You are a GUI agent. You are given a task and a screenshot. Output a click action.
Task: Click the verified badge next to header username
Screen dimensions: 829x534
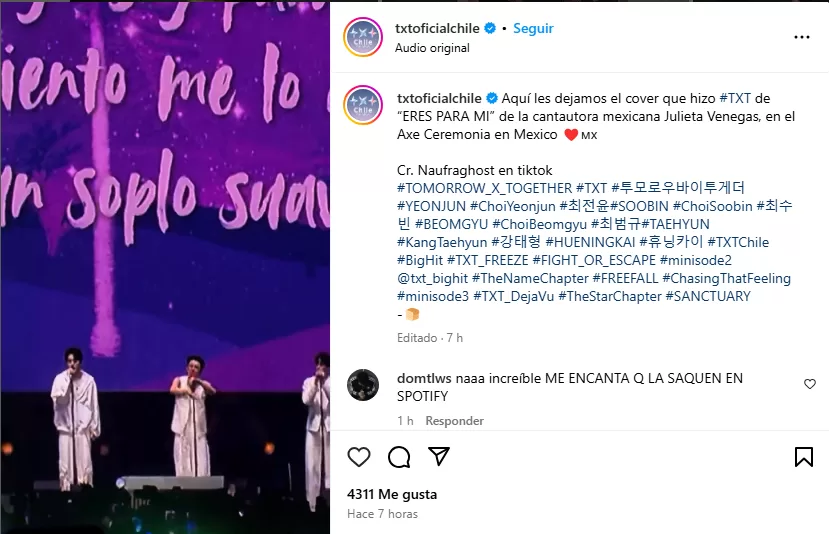(490, 29)
